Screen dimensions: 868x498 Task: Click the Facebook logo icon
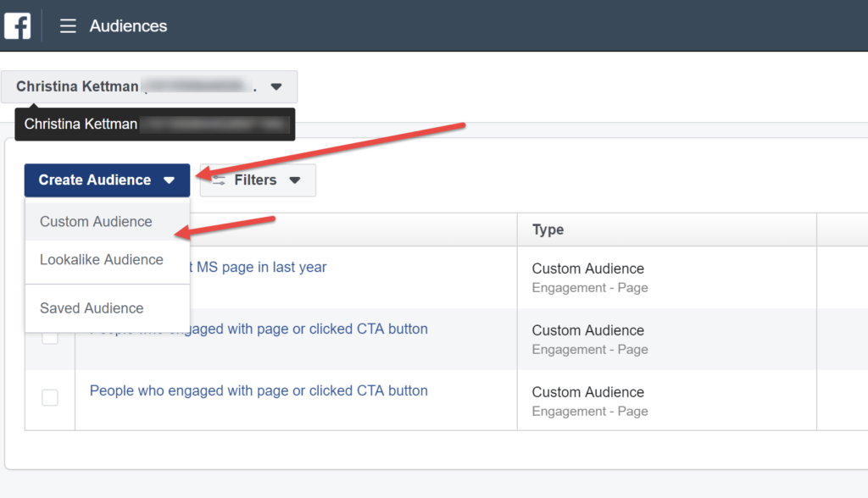[x=18, y=26]
